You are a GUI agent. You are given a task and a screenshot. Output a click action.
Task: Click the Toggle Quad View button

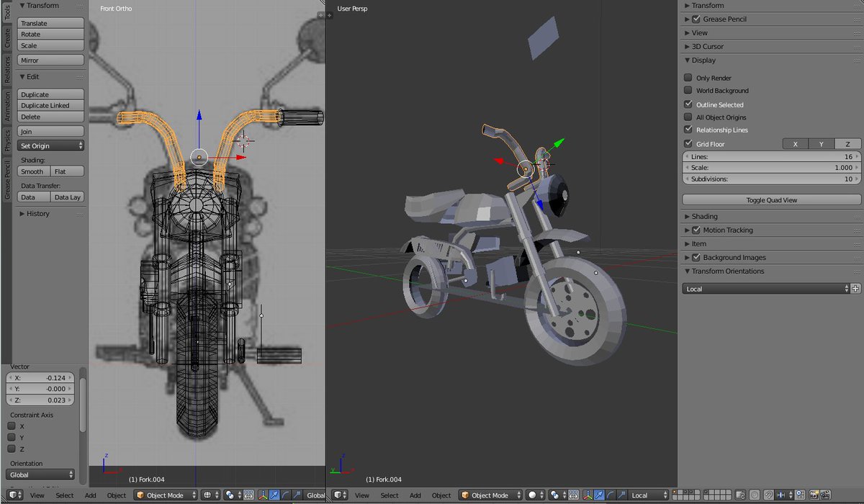coord(772,200)
